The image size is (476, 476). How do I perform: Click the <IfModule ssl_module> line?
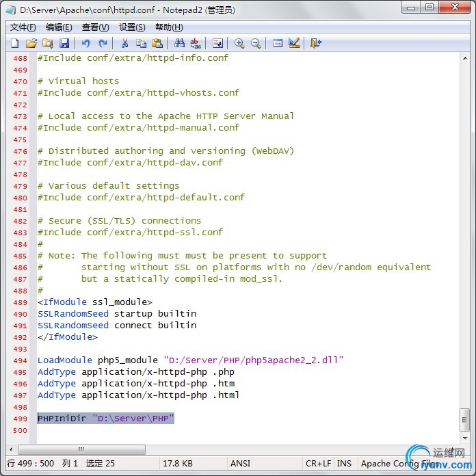pos(94,302)
